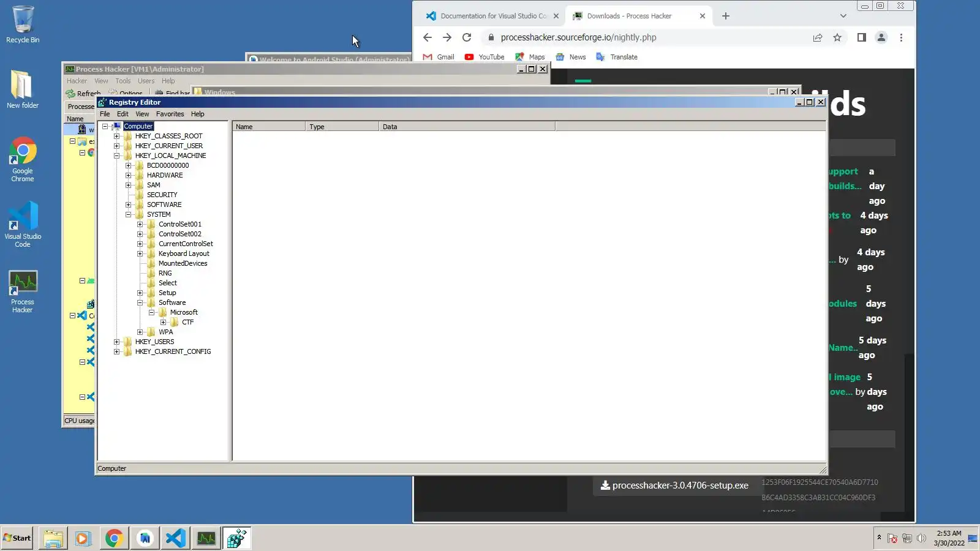
Task: Toggle Chrome side panel icon
Action: click(861, 37)
